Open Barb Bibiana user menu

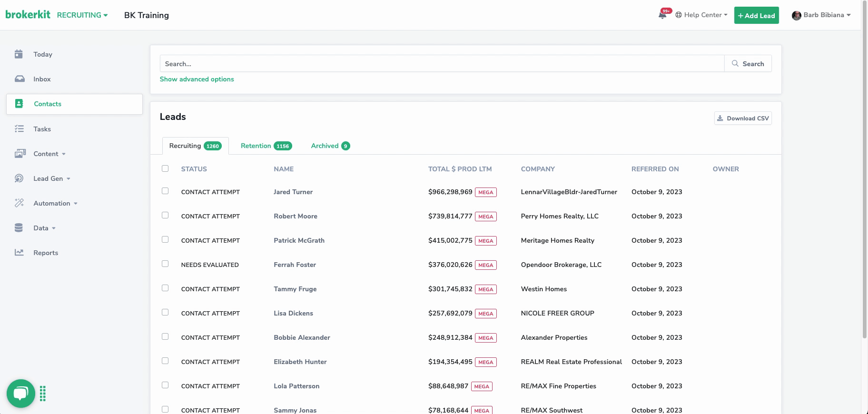tap(821, 15)
